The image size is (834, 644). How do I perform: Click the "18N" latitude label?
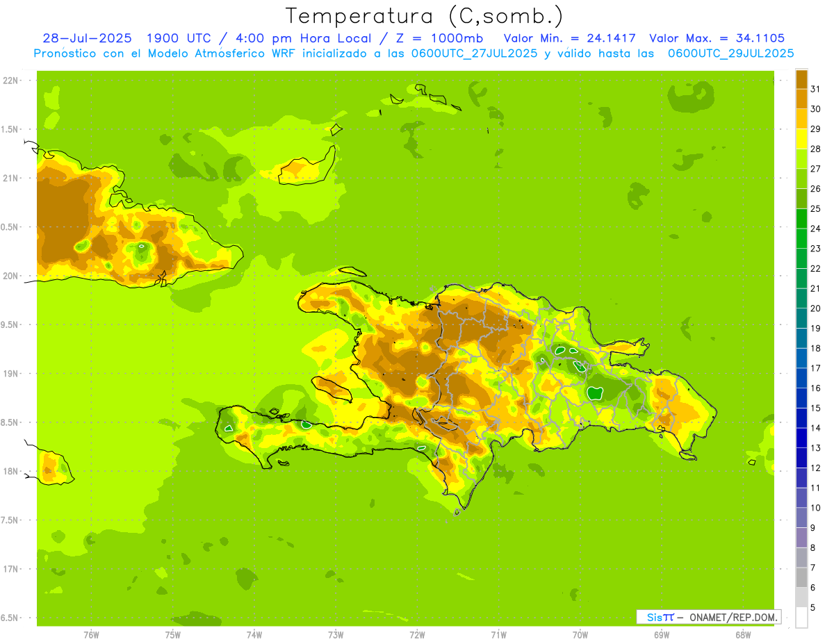(x=12, y=471)
